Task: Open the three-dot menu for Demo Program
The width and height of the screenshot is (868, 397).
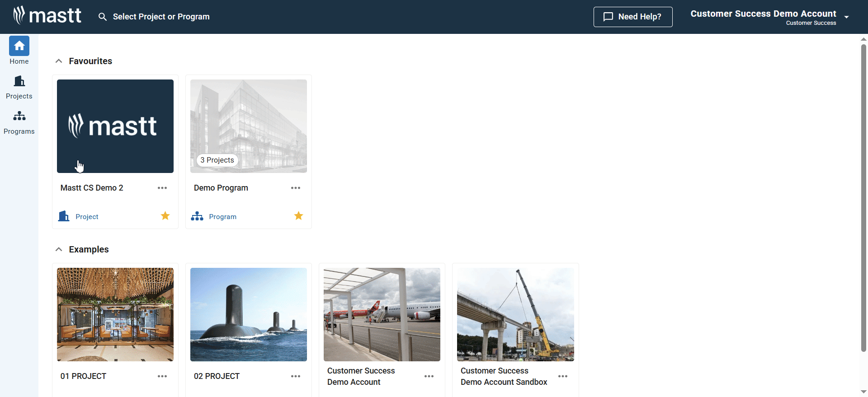Action: pyautogui.click(x=296, y=188)
